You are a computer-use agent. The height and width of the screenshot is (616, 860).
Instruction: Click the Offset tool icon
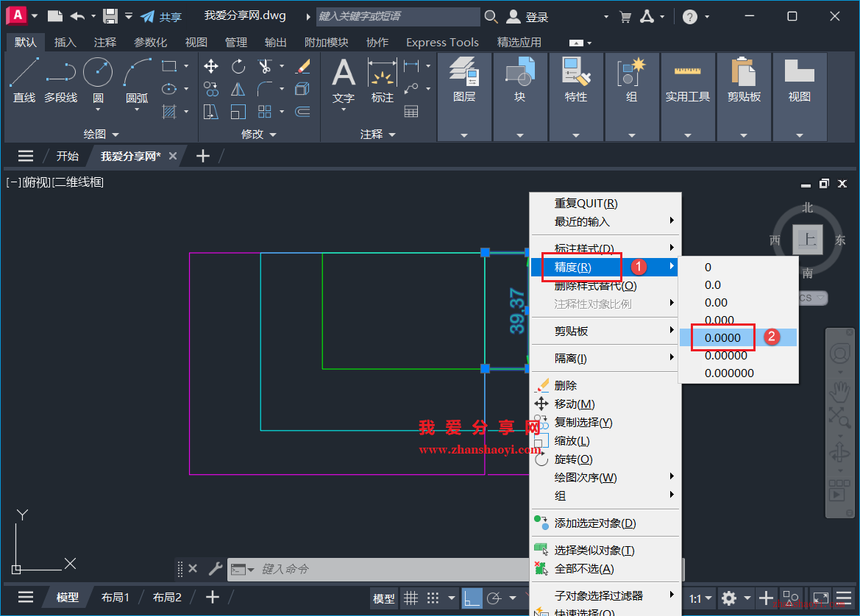[x=303, y=112]
